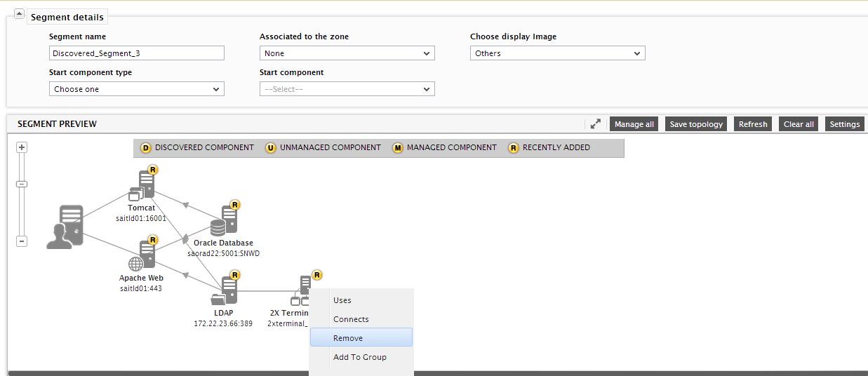Image resolution: width=868 pixels, height=376 pixels.
Task: Collapse the Segment details section
Action: pyautogui.click(x=19, y=14)
